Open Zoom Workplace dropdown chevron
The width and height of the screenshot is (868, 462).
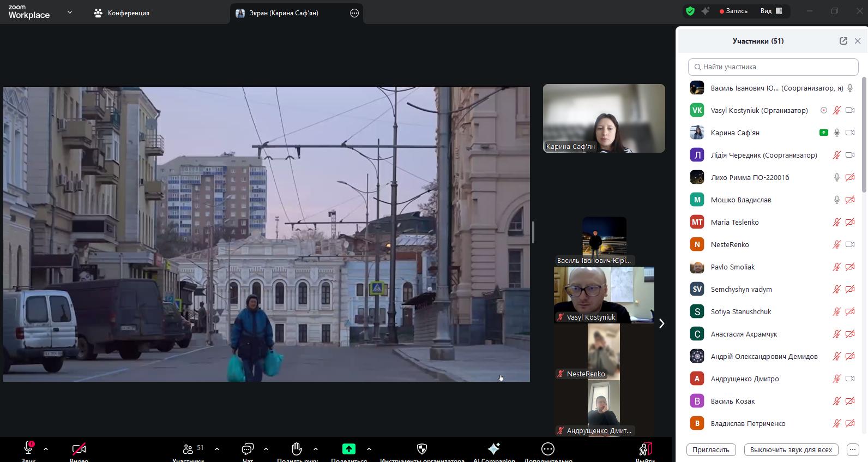pyautogui.click(x=69, y=12)
